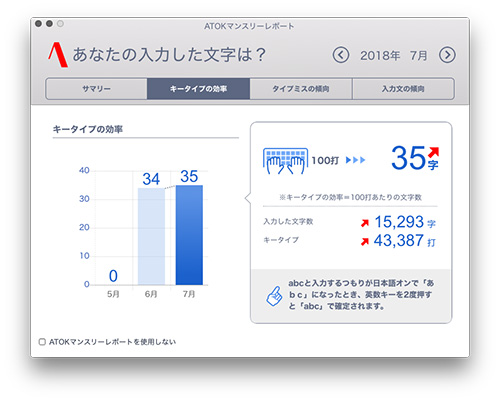Enable ATOKマンスリーレポートを使用しない checkbox
Viewport: 500px width, 401px height.
[42, 342]
